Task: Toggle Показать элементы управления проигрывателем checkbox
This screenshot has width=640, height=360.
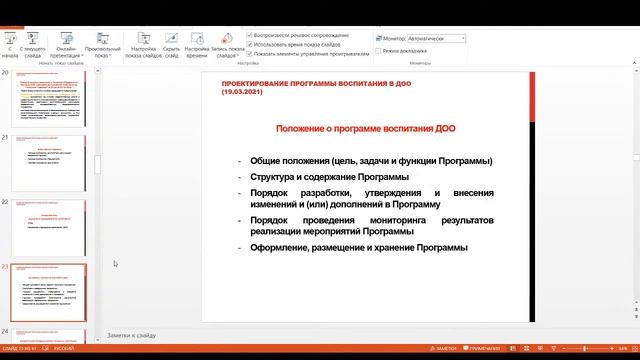Action: click(x=249, y=53)
